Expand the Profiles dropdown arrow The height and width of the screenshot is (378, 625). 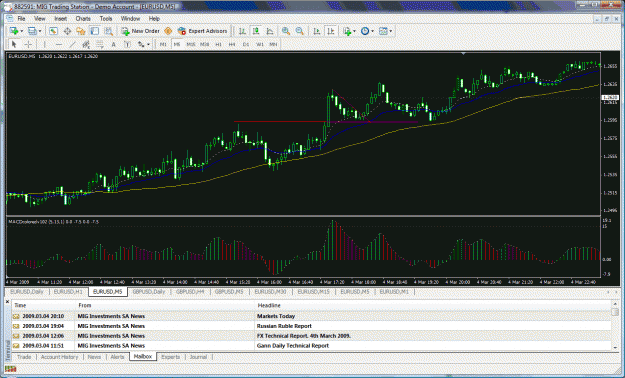[x=40, y=31]
